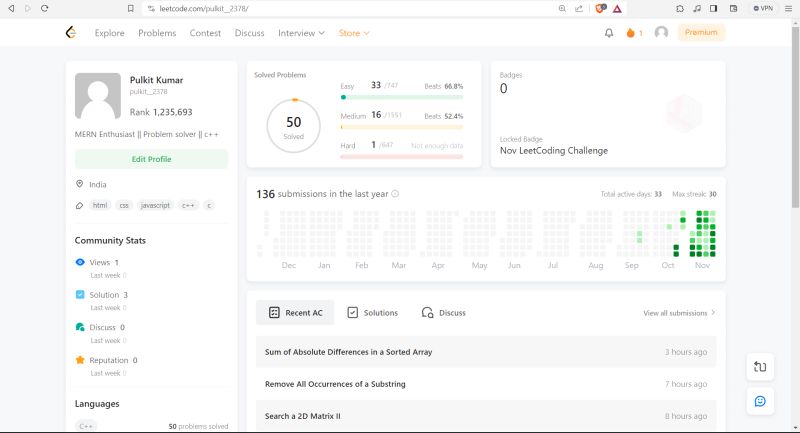Click the floating swap arrows icon
This screenshot has width=800, height=433.
pyautogui.click(x=760, y=367)
